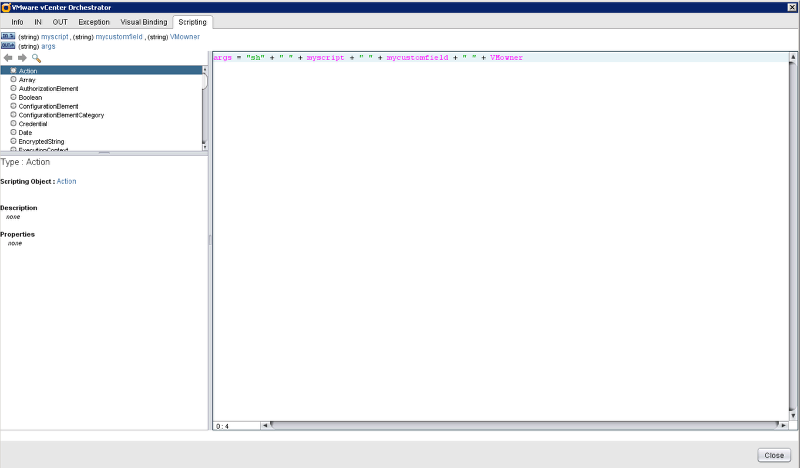Click the forward arrow navigation icon

(x=22, y=58)
